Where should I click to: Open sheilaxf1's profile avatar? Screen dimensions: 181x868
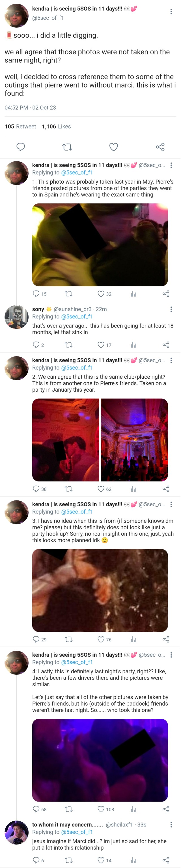pyautogui.click(x=16, y=833)
